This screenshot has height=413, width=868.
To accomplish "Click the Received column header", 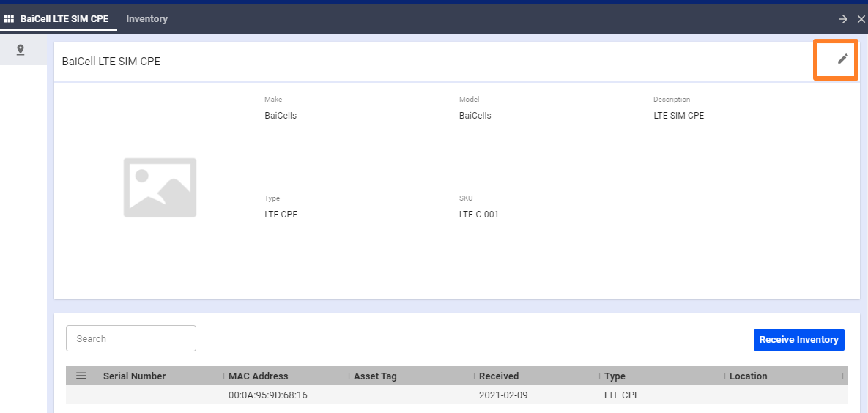I will click(499, 376).
